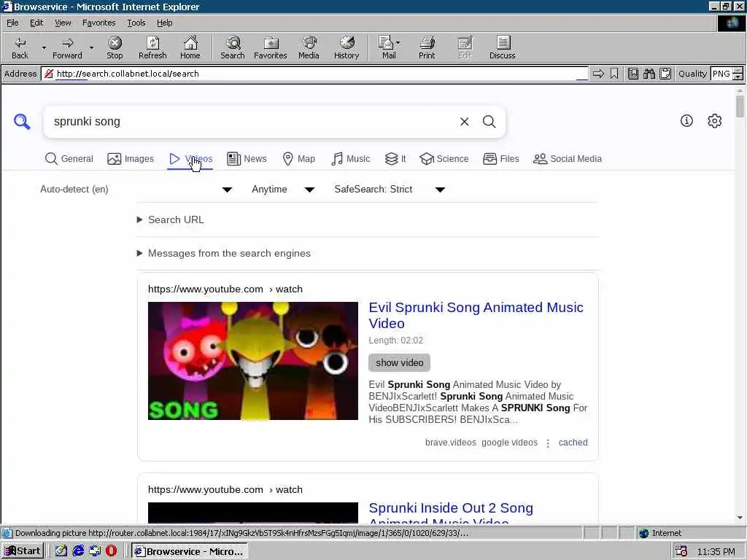Select the Browservice taskbar button
The width and height of the screenshot is (747, 560).
[190, 551]
